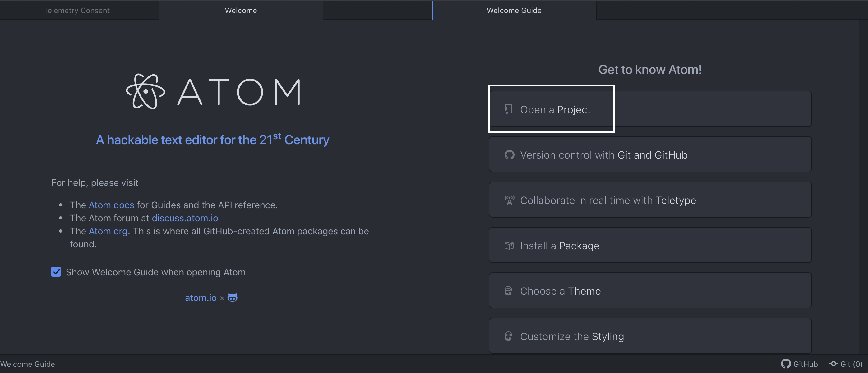Click the package box icon beside Install a Package

509,246
